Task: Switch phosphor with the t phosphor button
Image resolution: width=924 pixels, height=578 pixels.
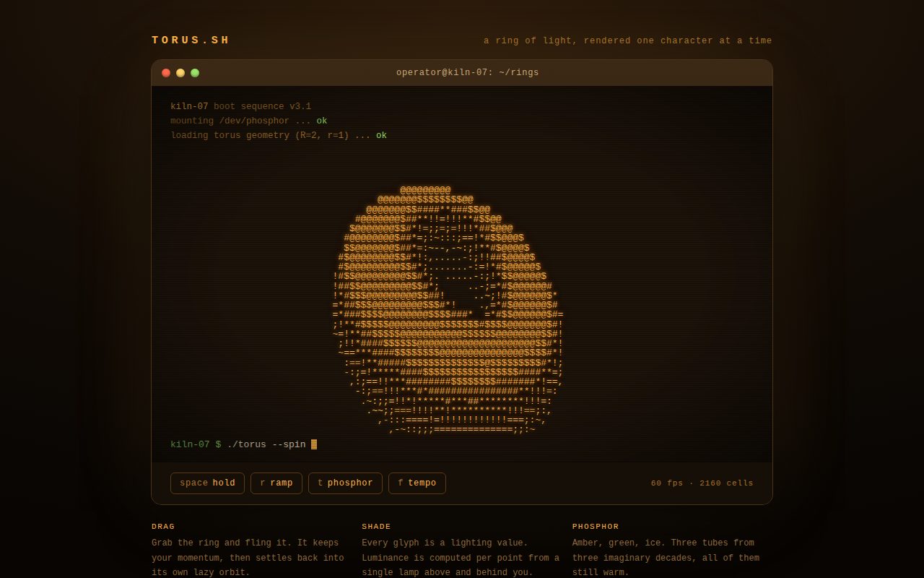Action: coord(345,483)
